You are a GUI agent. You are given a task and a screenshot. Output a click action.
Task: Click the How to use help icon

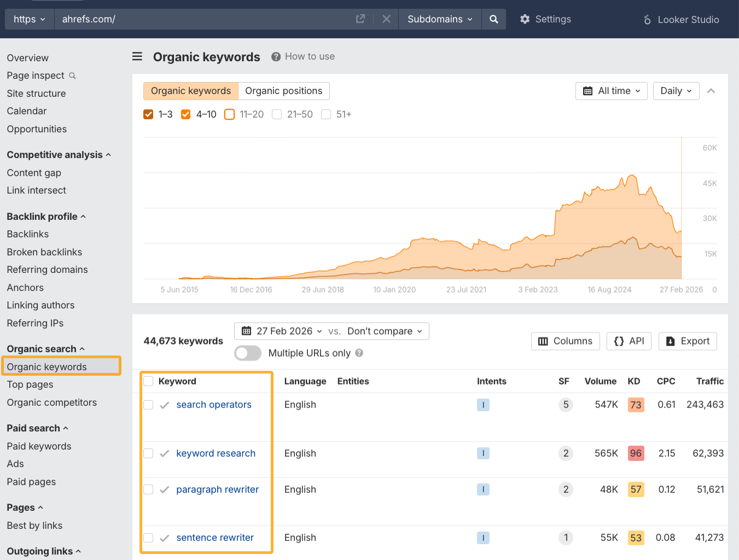(276, 56)
